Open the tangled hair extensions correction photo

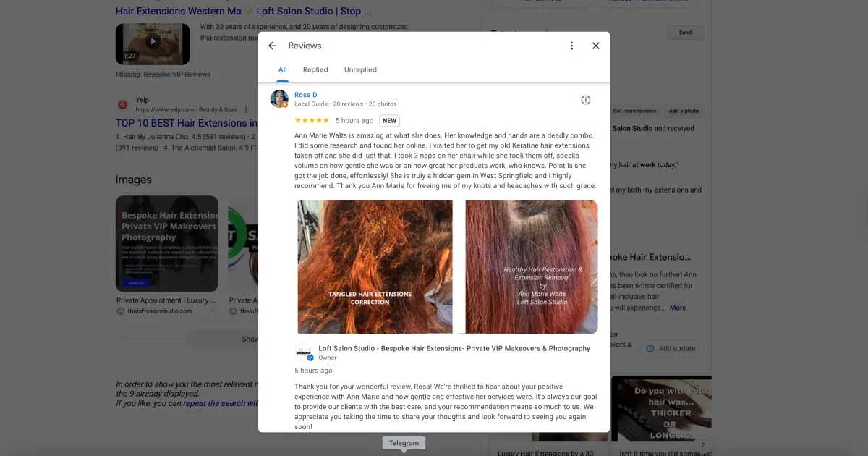click(375, 267)
